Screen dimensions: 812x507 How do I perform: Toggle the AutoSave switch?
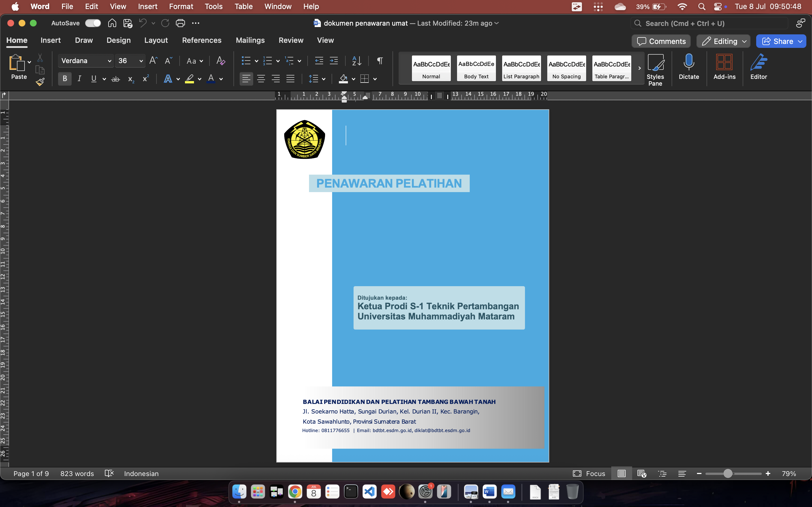92,23
